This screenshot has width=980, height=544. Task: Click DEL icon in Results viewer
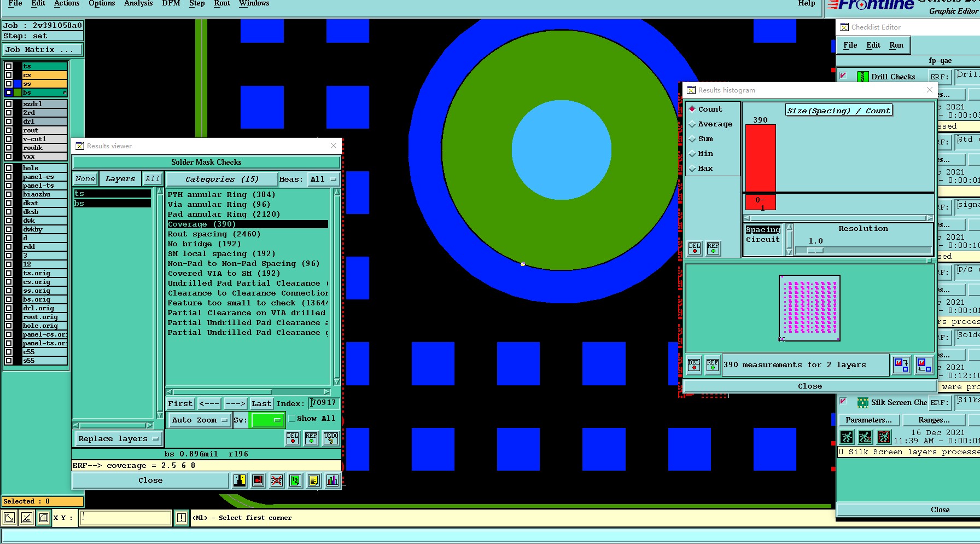(293, 438)
